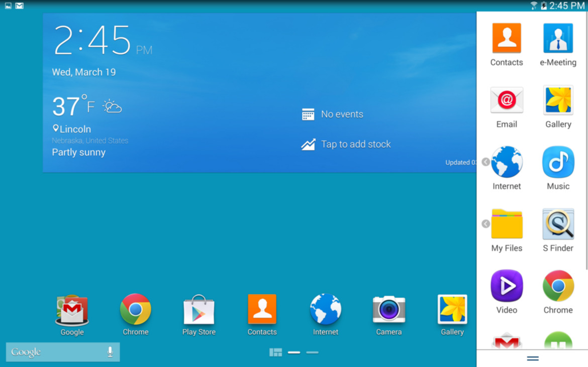Tap the status bar clock 2:45 PM

click(x=566, y=6)
